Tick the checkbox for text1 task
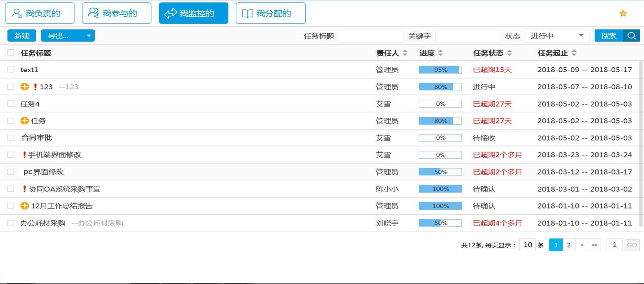Image resolution: width=644 pixels, height=284 pixels. [11, 70]
